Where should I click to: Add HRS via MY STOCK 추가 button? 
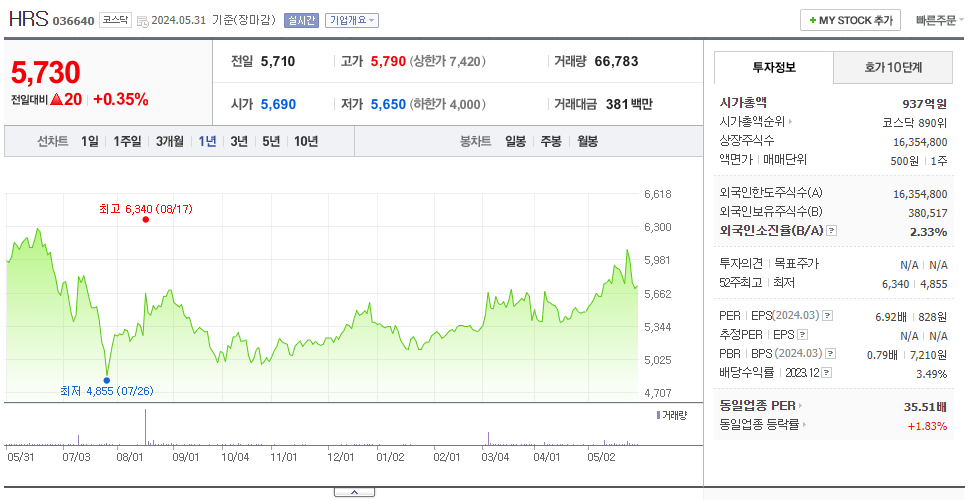(851, 20)
